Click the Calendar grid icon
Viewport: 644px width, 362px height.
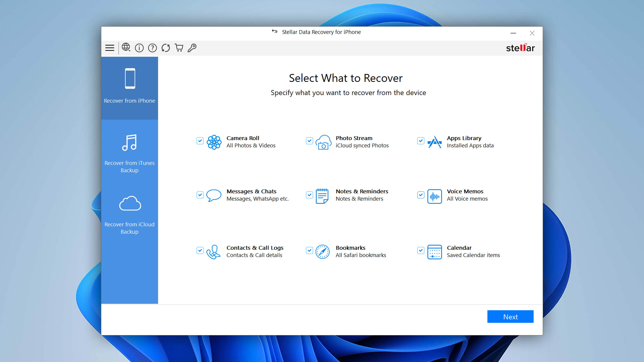click(x=435, y=252)
